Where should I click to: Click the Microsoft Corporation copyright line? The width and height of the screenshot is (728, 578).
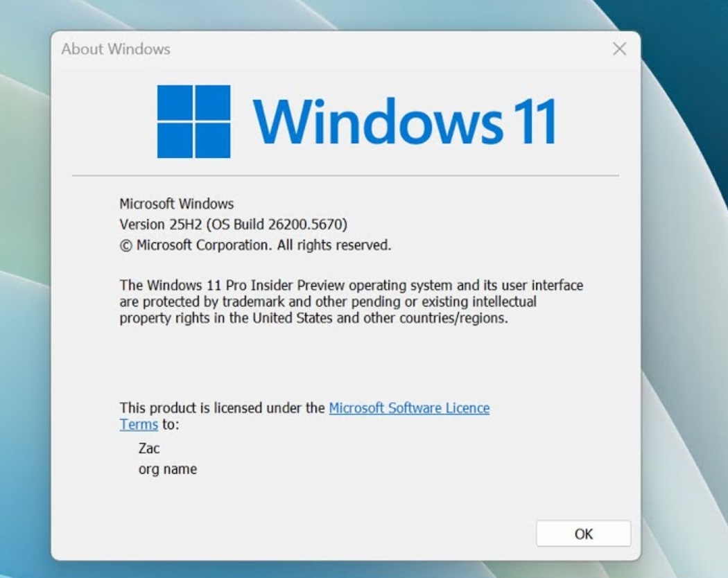point(255,245)
